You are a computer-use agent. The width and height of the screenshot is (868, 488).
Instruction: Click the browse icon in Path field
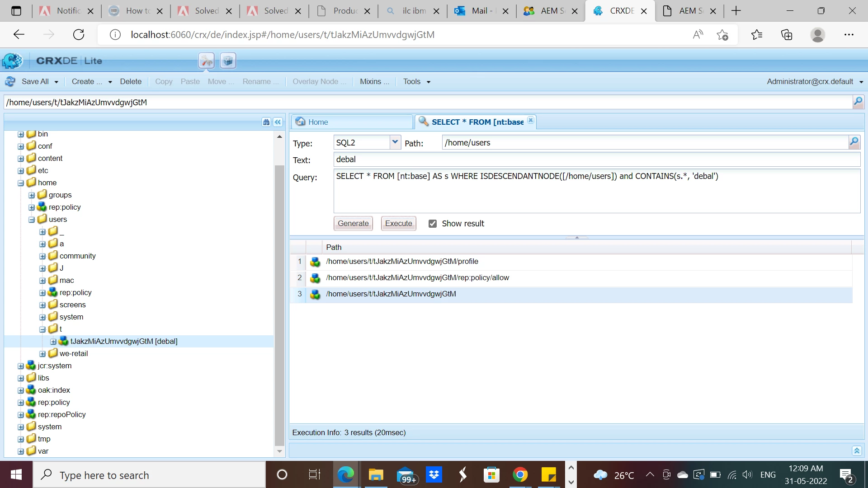(x=854, y=142)
